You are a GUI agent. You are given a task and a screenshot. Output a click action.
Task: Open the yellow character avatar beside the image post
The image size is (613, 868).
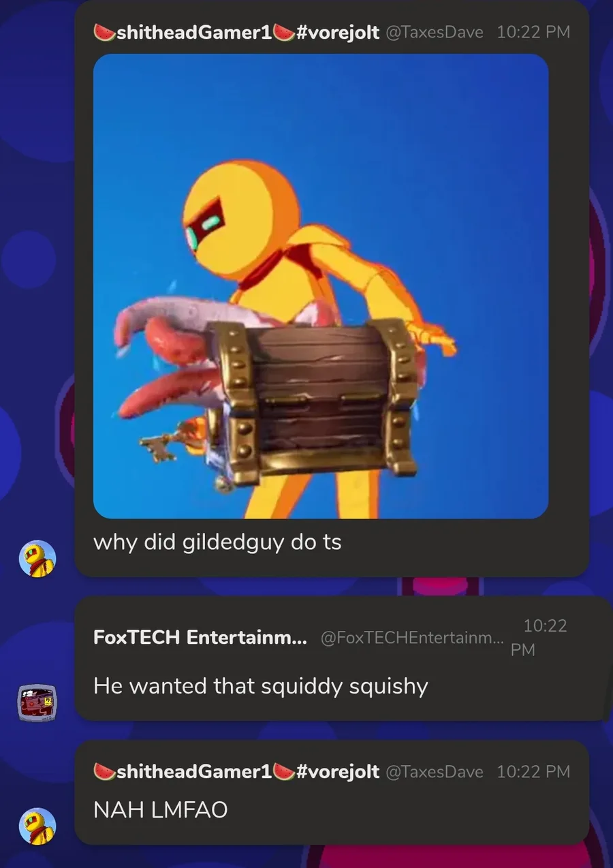pos(37,559)
